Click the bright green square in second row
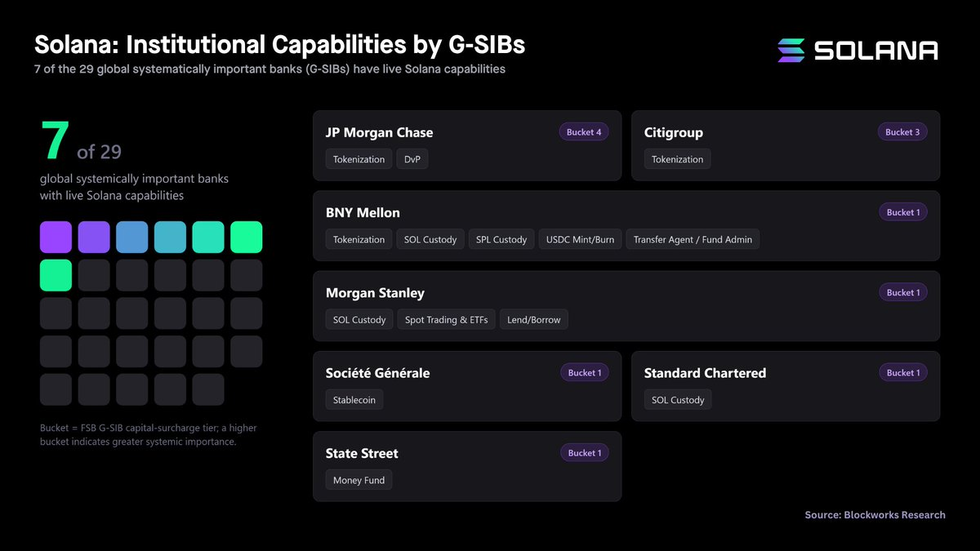This screenshot has height=551, width=980. click(56, 275)
